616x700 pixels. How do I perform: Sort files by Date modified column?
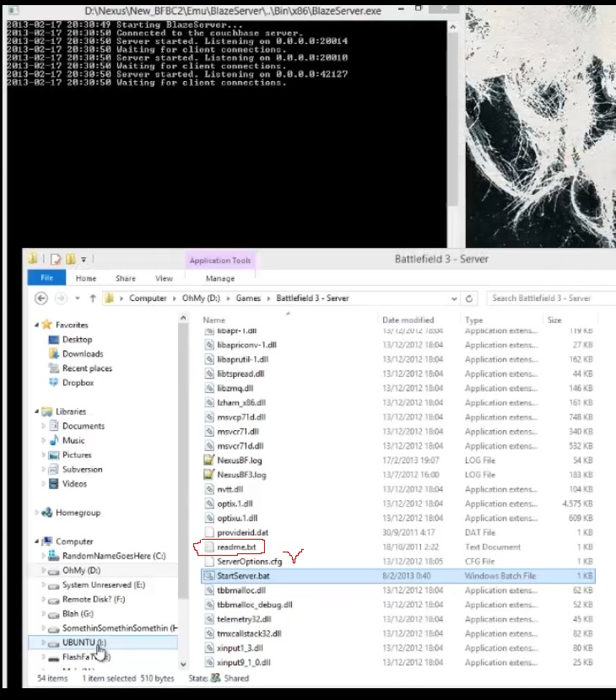(408, 320)
